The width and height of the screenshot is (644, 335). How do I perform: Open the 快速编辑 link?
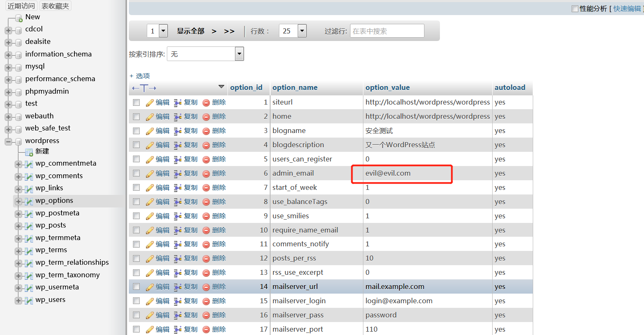[627, 9]
